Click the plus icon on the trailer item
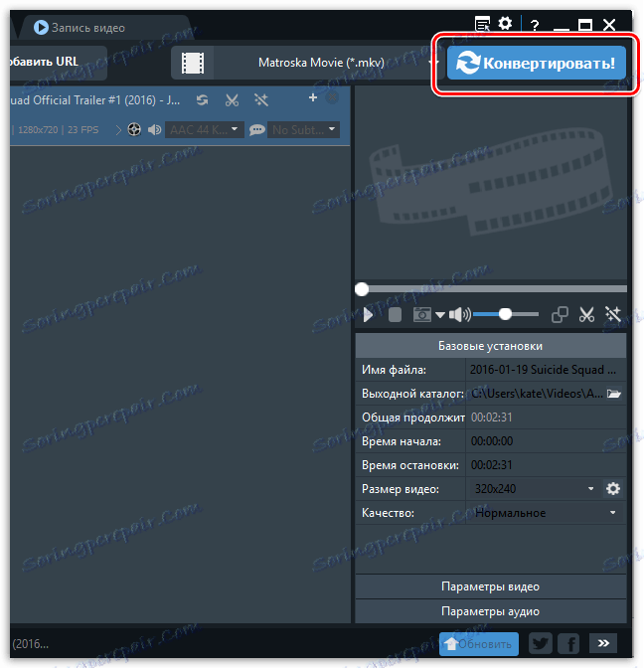This screenshot has width=644, height=668. coord(313,97)
